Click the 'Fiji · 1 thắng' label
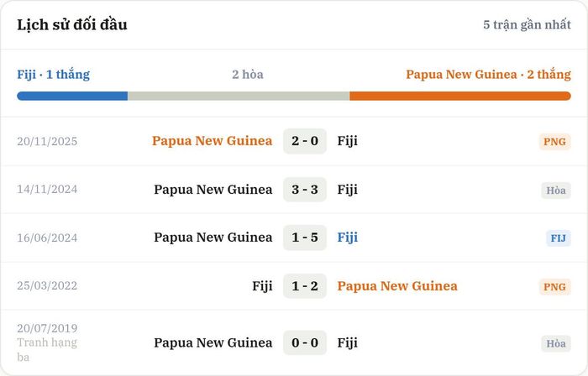588x376 pixels. click(x=53, y=74)
